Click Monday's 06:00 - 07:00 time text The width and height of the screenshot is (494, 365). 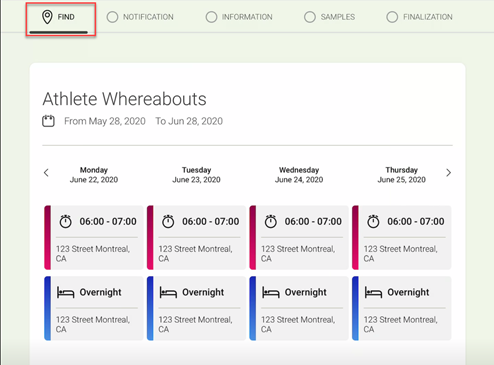click(108, 221)
